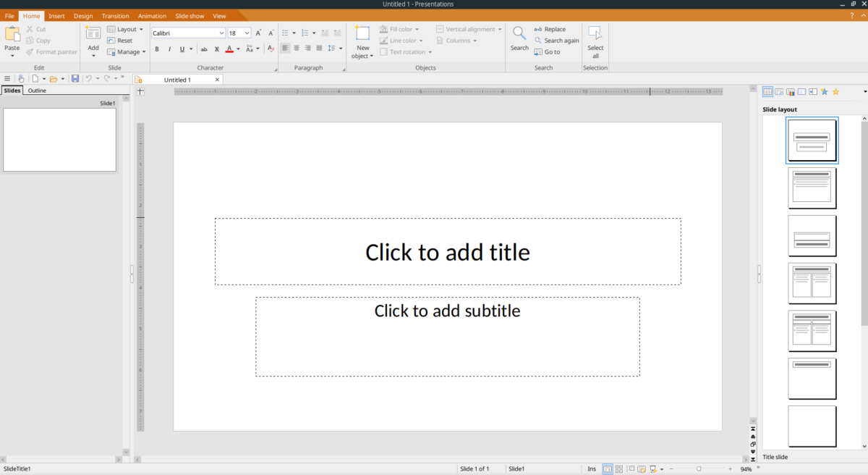
Task: Click the Save icon in the quick toolbar
Action: [75, 78]
